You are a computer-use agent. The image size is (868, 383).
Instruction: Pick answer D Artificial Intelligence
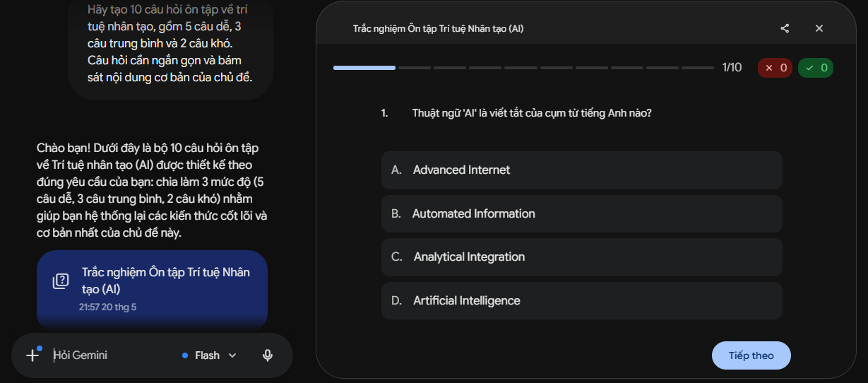tap(581, 301)
